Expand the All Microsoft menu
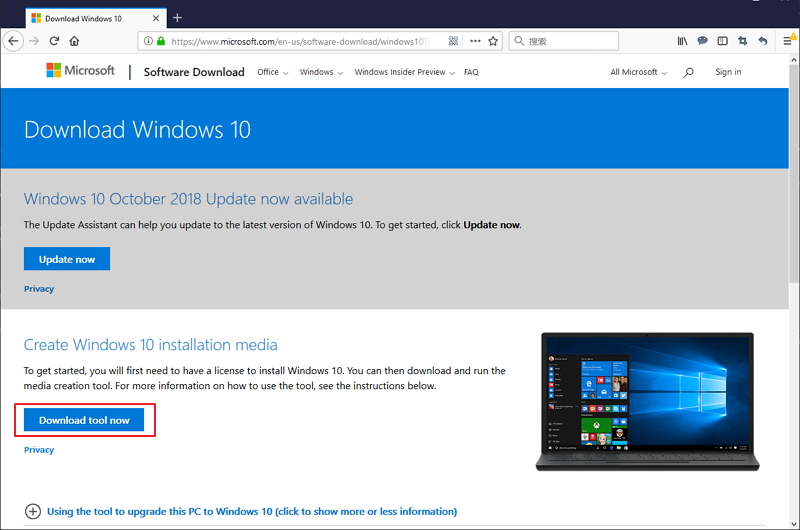 (639, 72)
